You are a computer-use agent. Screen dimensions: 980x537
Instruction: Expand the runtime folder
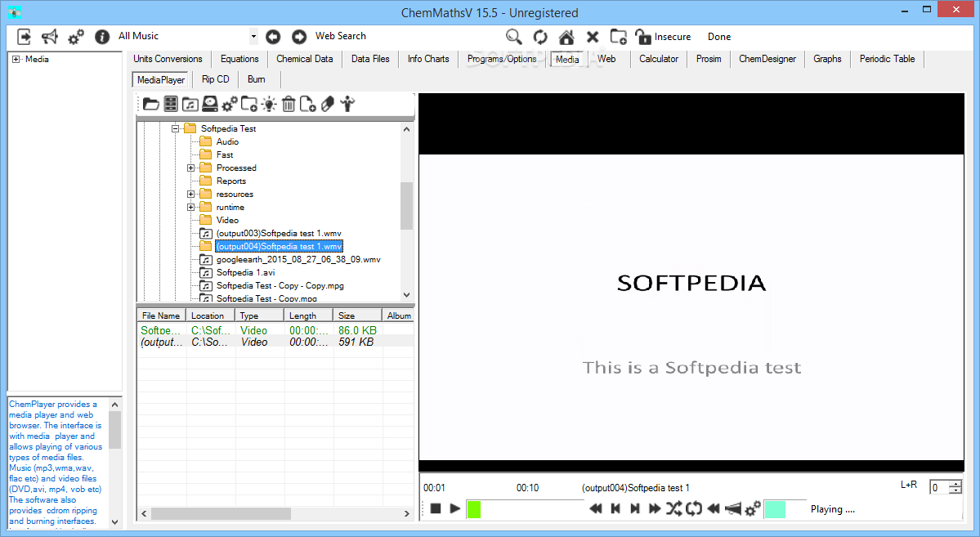pyautogui.click(x=190, y=208)
